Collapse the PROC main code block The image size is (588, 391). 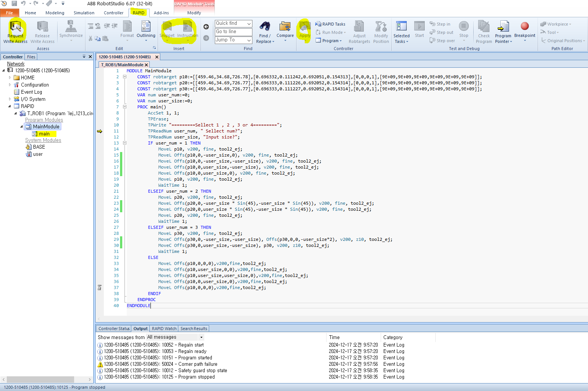(125, 107)
